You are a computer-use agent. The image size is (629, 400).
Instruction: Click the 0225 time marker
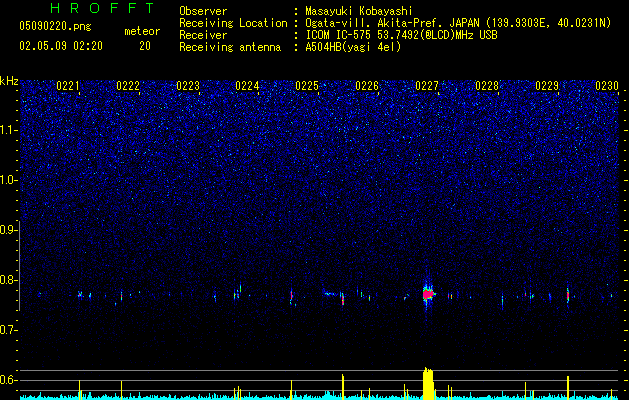pyautogui.click(x=307, y=86)
